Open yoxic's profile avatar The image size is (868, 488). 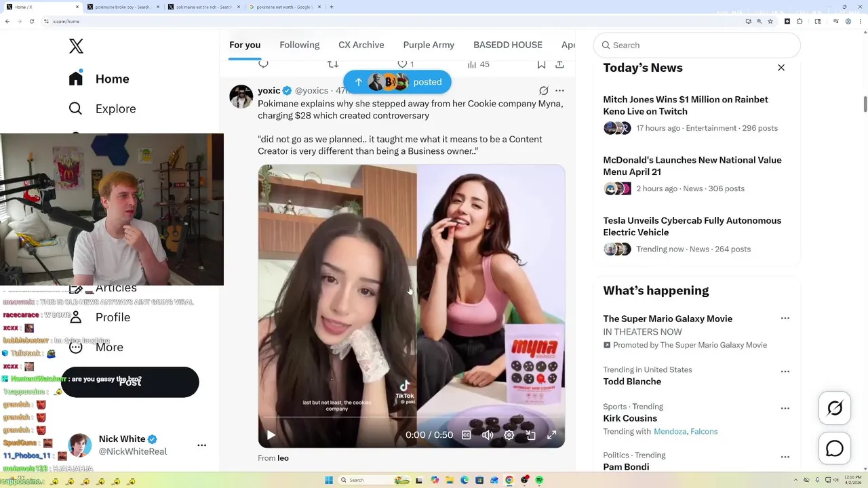click(x=241, y=96)
